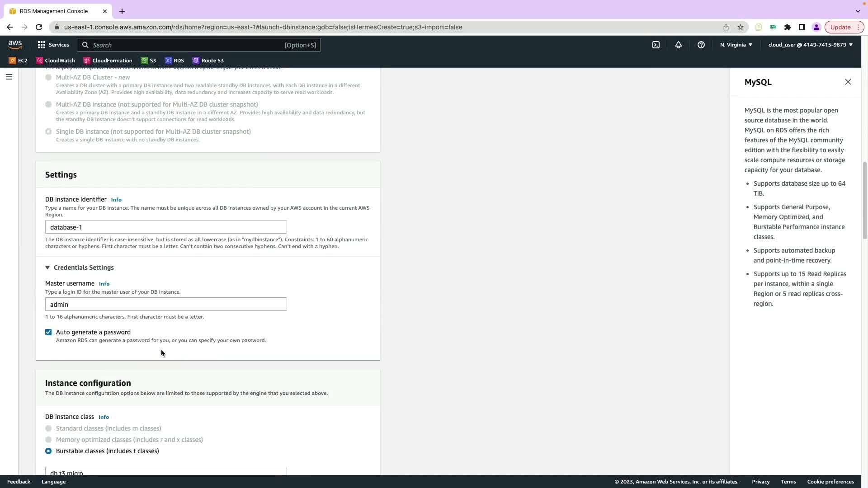Click the AWS logo home icon
The width and height of the screenshot is (868, 488).
point(15,44)
